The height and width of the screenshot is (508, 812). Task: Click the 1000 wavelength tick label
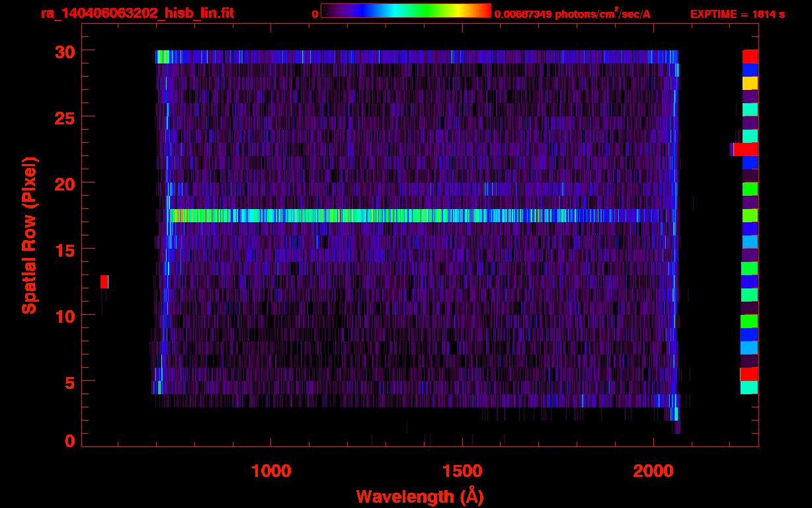pyautogui.click(x=271, y=470)
